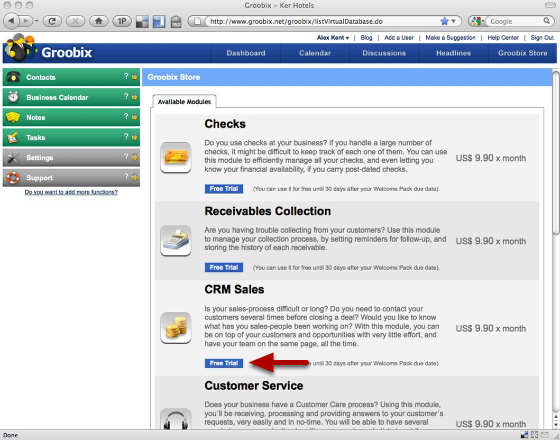The height and width of the screenshot is (440, 560).
Task: Click the Stop loading X button
Action: pos(75,21)
